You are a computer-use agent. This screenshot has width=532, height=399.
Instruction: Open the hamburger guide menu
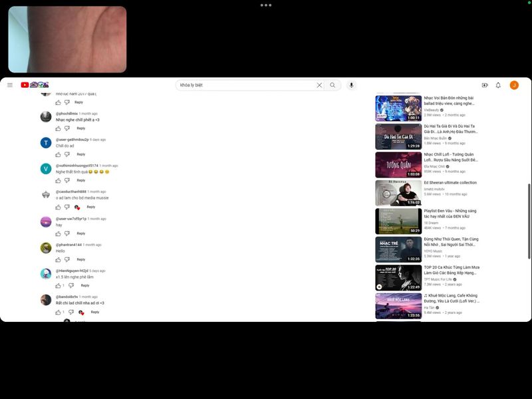pos(10,85)
